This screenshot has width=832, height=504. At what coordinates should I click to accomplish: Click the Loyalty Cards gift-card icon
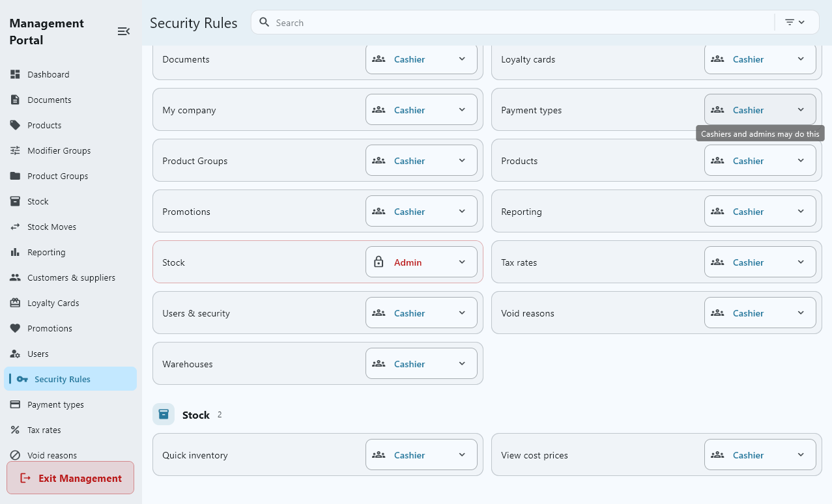pyautogui.click(x=15, y=303)
